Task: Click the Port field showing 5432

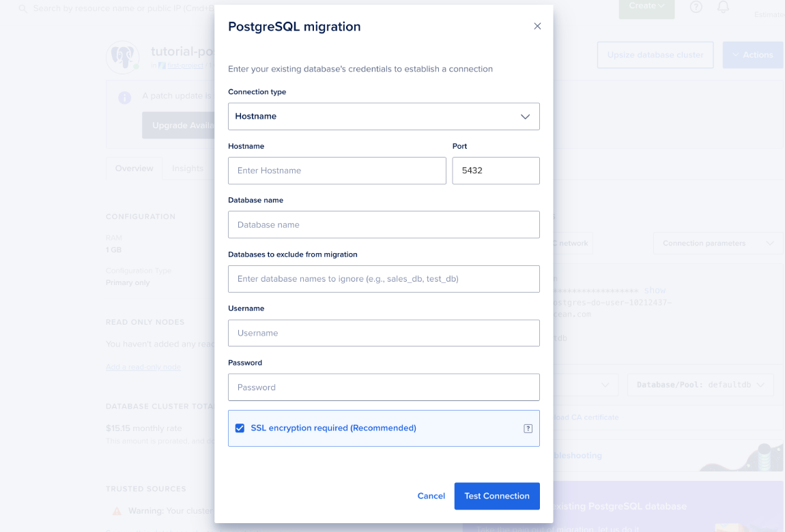Action: click(496, 171)
